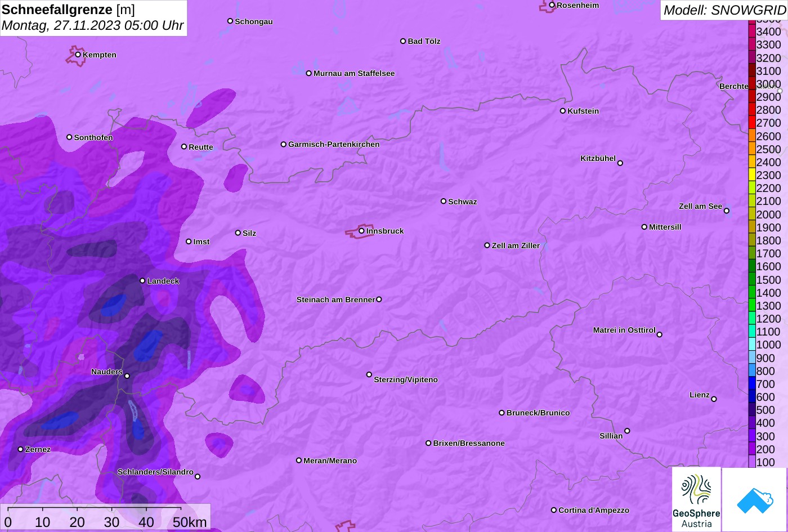The image size is (788, 532).
Task: Click the Sillian marker dot
Action: tap(627, 431)
